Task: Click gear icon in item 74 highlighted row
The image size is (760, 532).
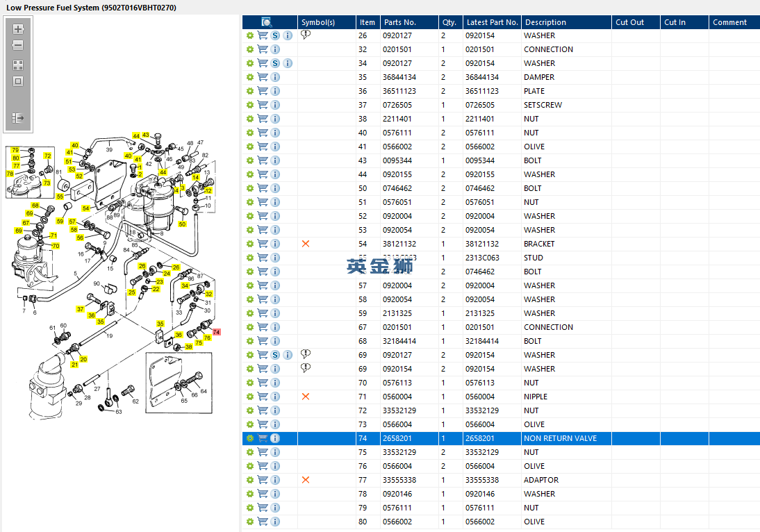Action: pyautogui.click(x=250, y=438)
